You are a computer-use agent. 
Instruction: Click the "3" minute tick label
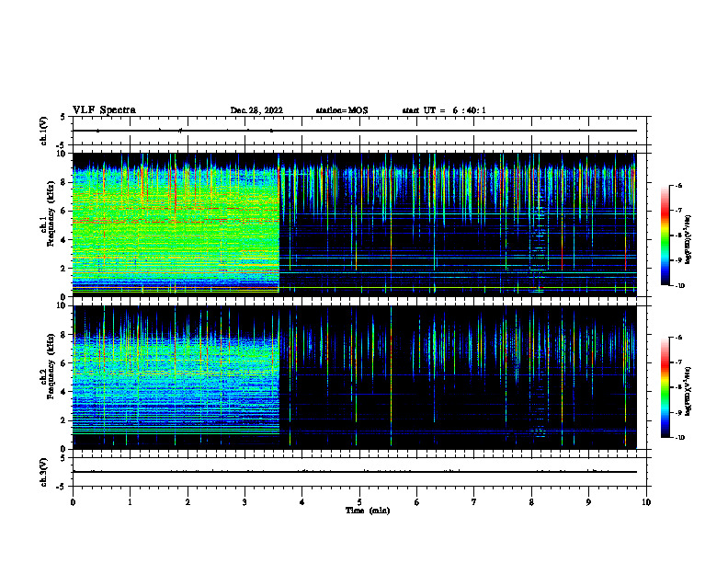point(245,502)
